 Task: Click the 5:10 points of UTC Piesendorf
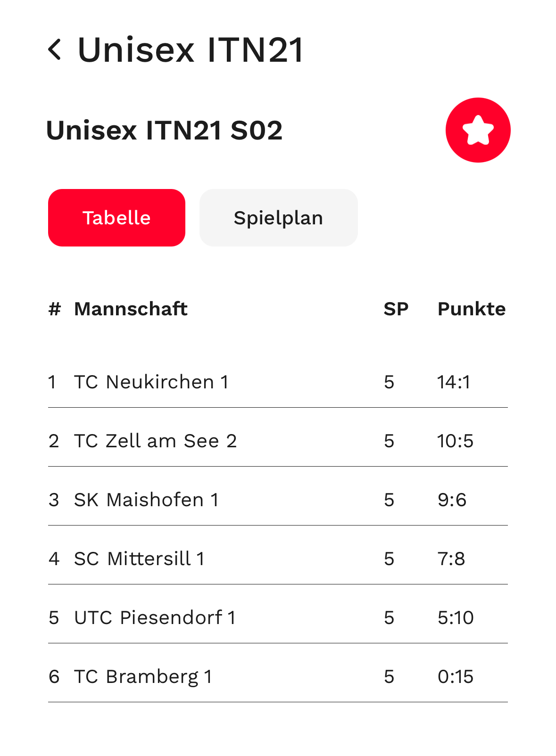pos(456,617)
